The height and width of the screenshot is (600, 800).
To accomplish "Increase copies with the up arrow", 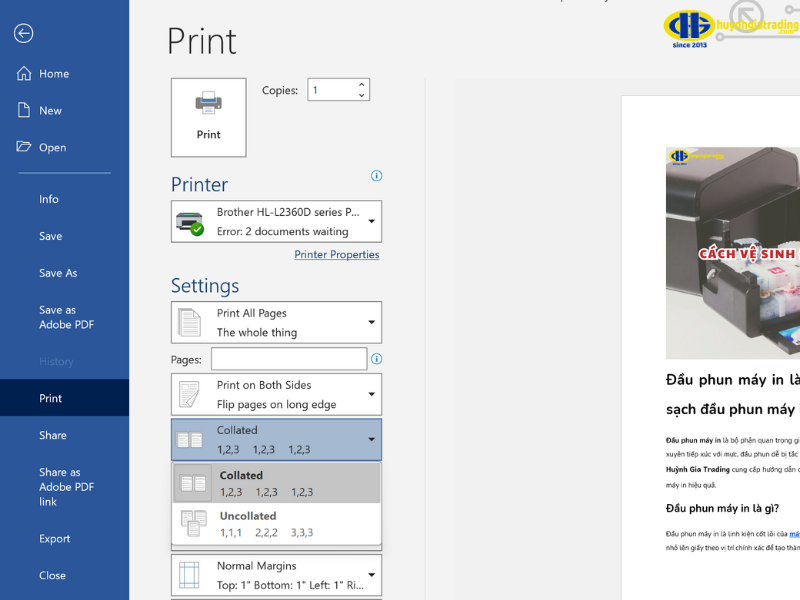I will pyautogui.click(x=361, y=84).
